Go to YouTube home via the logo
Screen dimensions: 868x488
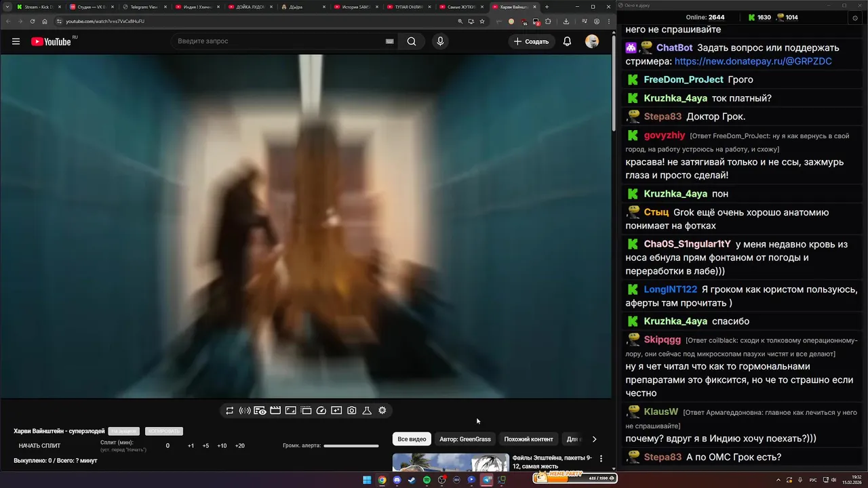pos(51,41)
